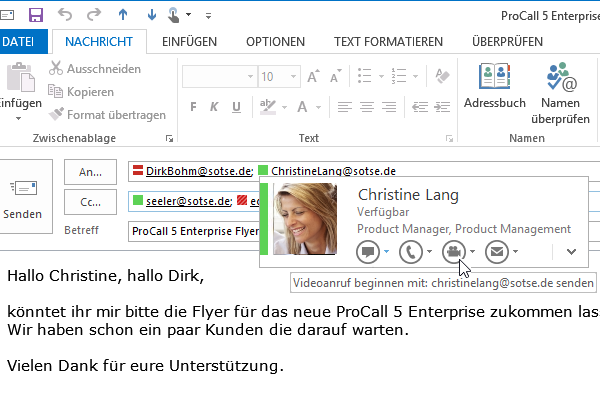600x400 pixels.
Task: Apply bulleted list
Action: click(364, 76)
